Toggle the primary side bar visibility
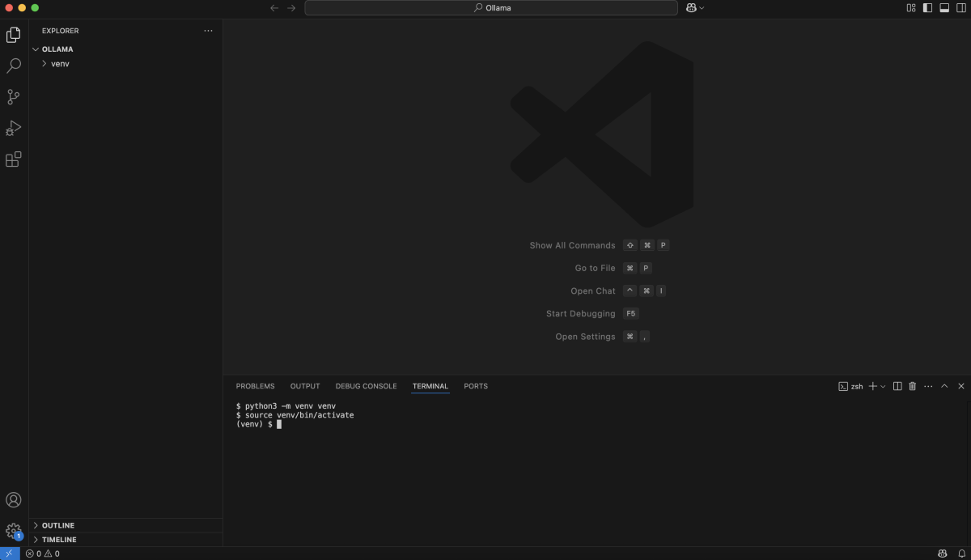Viewport: 971px width, 560px height. (928, 8)
